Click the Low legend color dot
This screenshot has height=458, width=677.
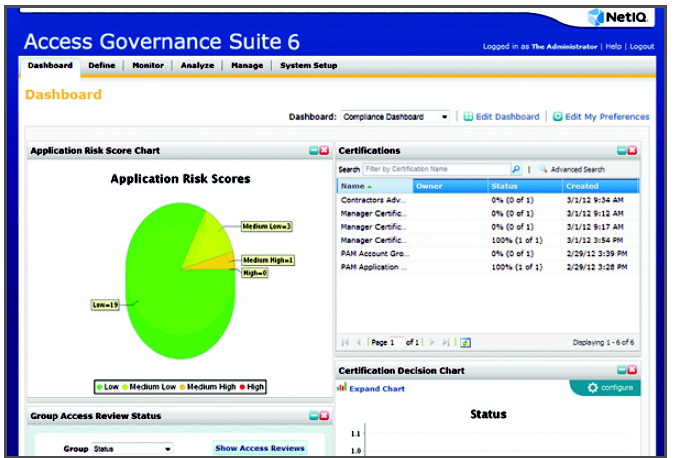tap(100, 387)
